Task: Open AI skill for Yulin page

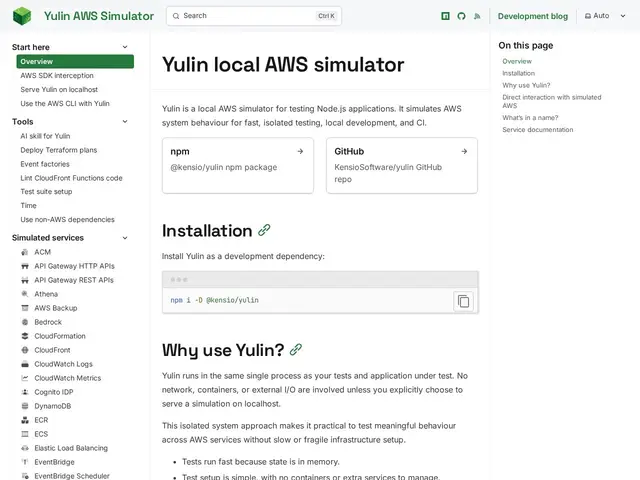Action: click(45, 136)
